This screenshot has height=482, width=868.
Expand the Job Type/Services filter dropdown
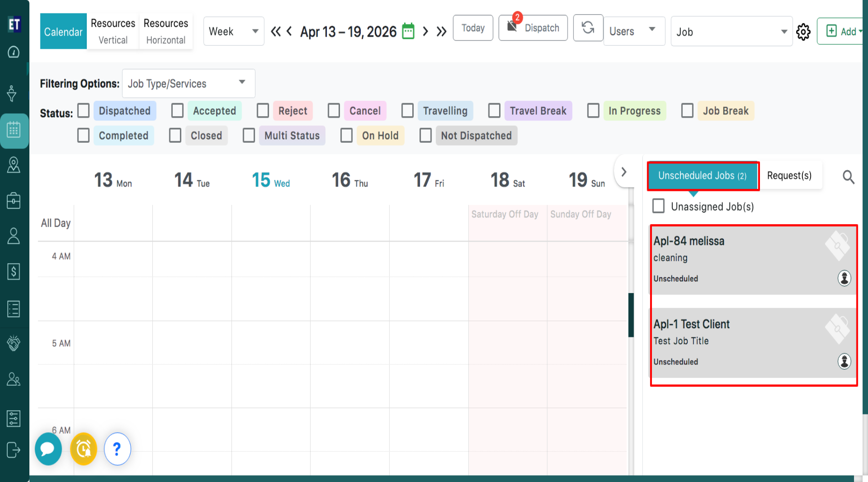pos(188,83)
